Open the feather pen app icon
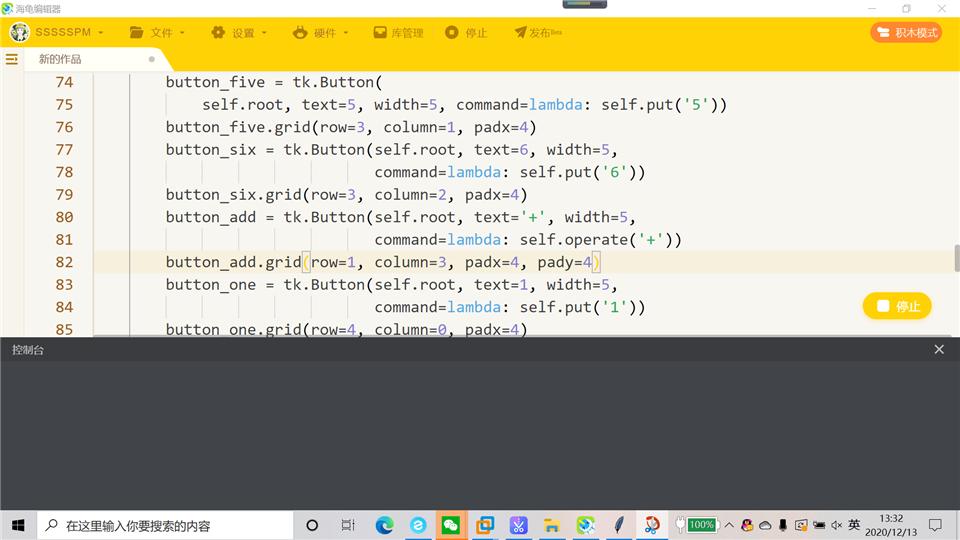960x540 pixels. point(618,525)
